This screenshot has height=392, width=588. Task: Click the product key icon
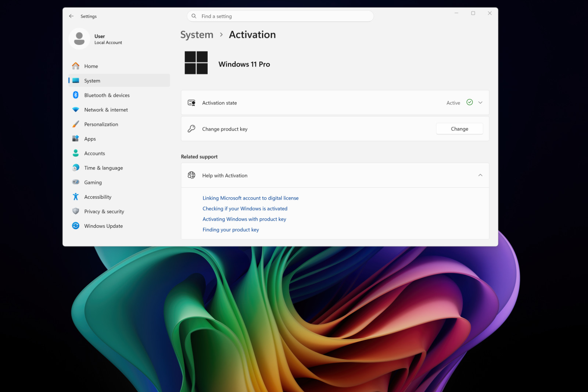[x=191, y=129]
